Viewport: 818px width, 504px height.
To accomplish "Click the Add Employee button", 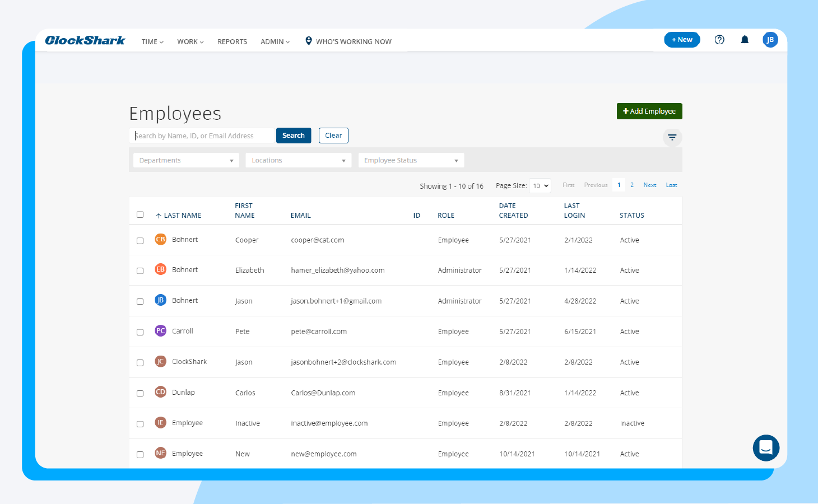I will [x=649, y=111].
